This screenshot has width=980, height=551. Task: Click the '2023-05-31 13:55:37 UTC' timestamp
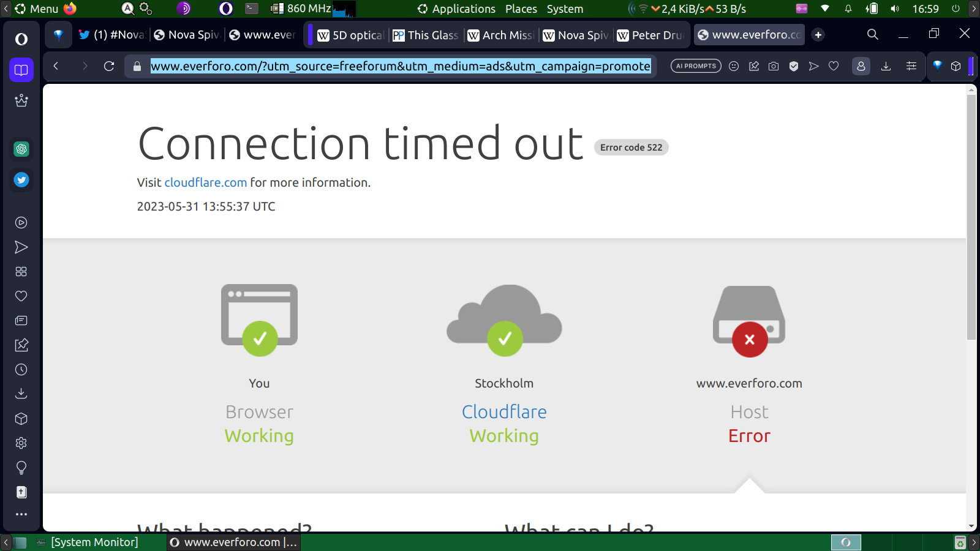tap(206, 207)
